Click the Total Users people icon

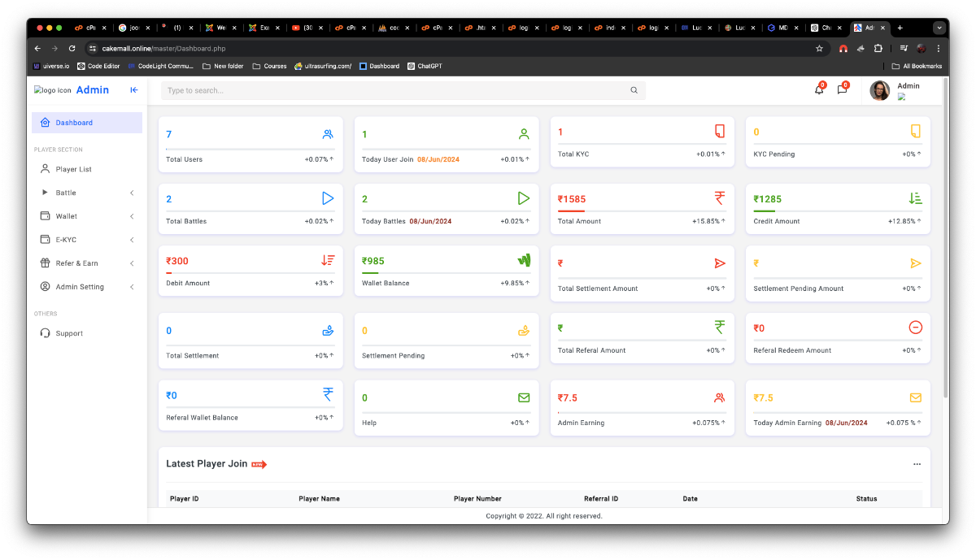tap(328, 134)
